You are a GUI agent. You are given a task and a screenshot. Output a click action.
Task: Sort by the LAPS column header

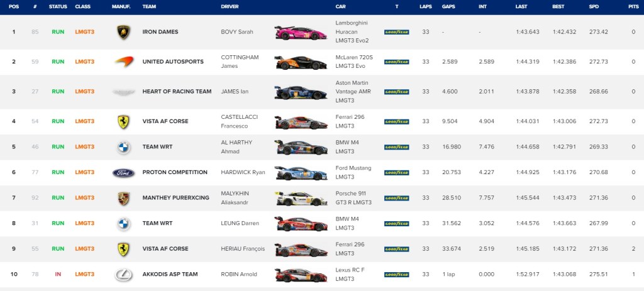point(426,6)
